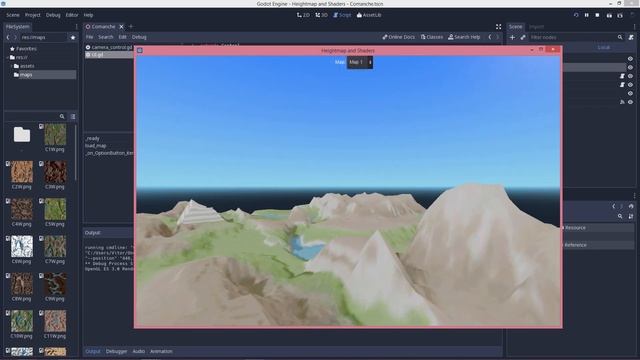Image resolution: width=640 pixels, height=360 pixels.
Task: Go forward in FileSystem path history
Action: point(15,37)
